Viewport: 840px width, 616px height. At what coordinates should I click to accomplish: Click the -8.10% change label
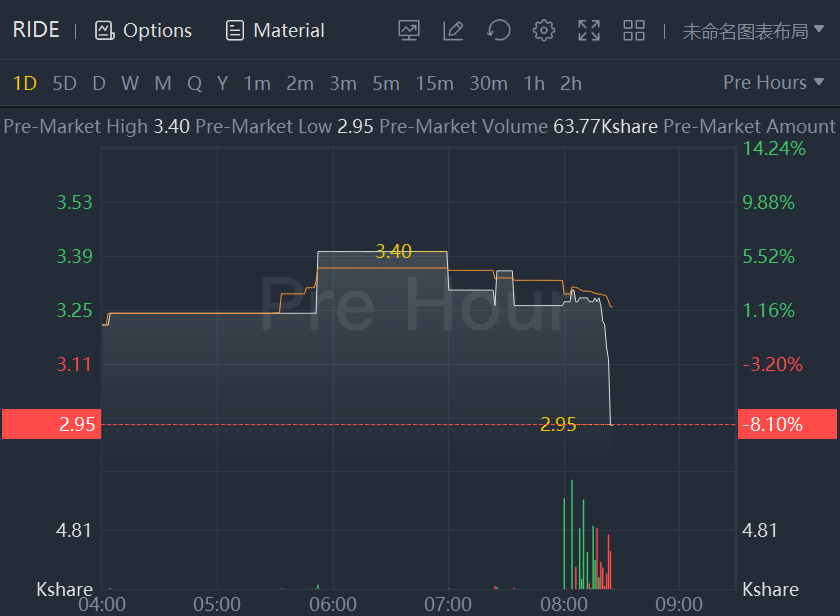click(786, 424)
